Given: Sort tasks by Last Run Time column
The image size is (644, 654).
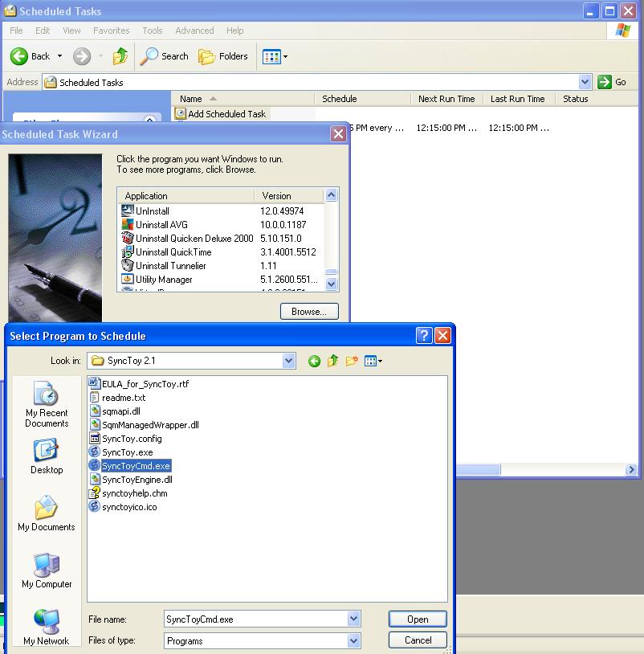Looking at the screenshot, I should pyautogui.click(x=518, y=99).
